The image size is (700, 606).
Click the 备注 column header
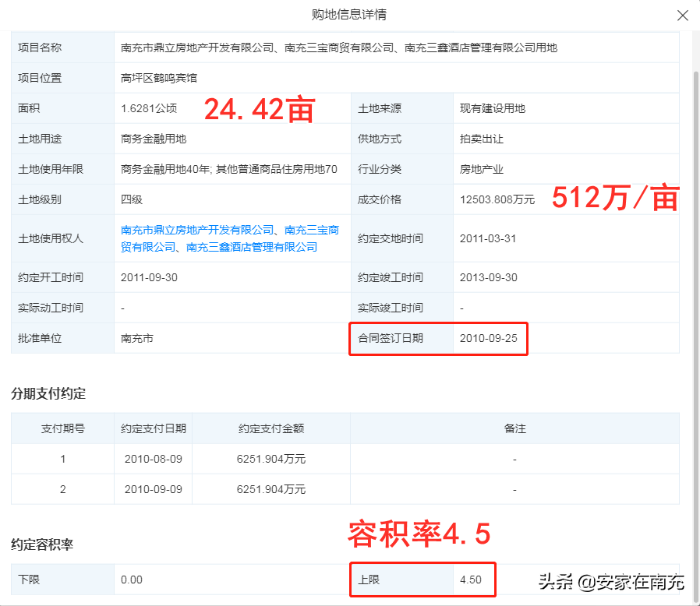click(514, 428)
